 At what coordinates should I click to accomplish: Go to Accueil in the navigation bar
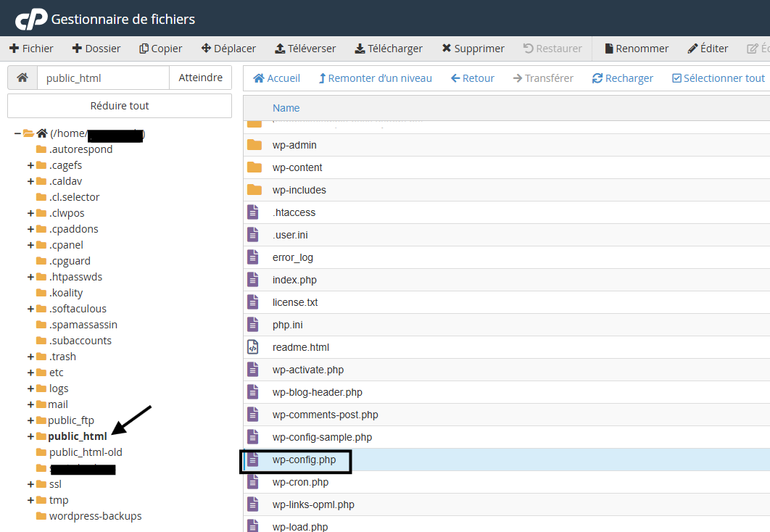(276, 78)
